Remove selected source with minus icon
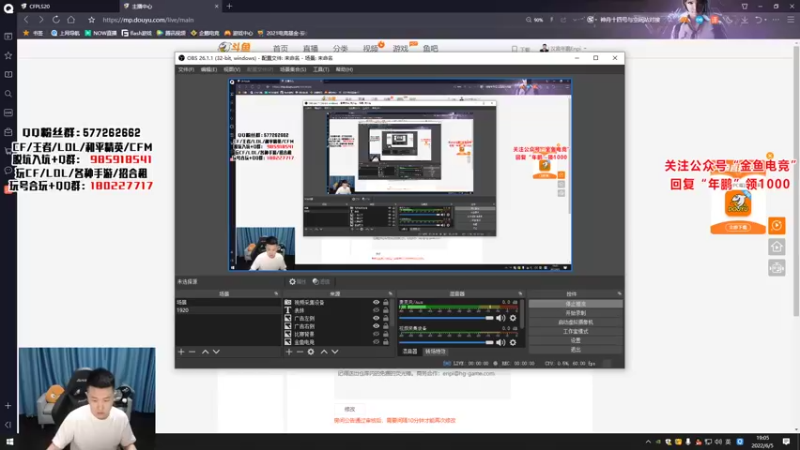Viewport: 800px width, 450px height. [x=300, y=352]
